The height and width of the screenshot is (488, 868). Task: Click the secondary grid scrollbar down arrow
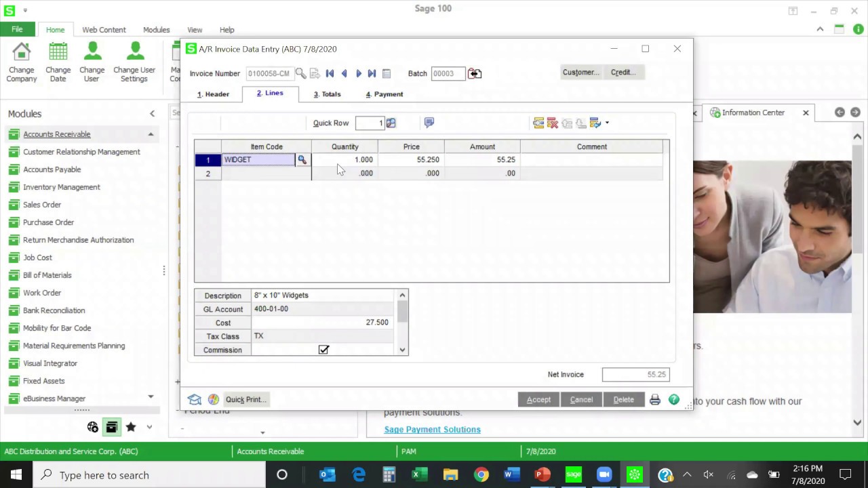click(x=403, y=350)
